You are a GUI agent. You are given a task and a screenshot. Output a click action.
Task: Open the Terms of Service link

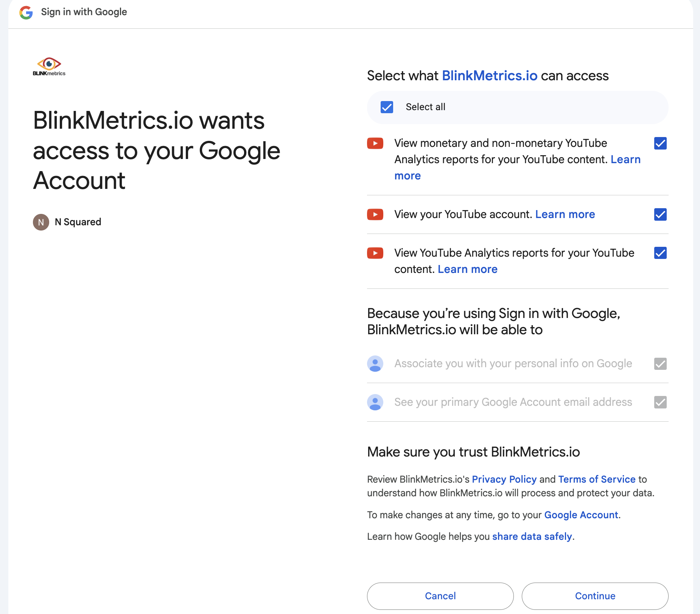click(596, 479)
